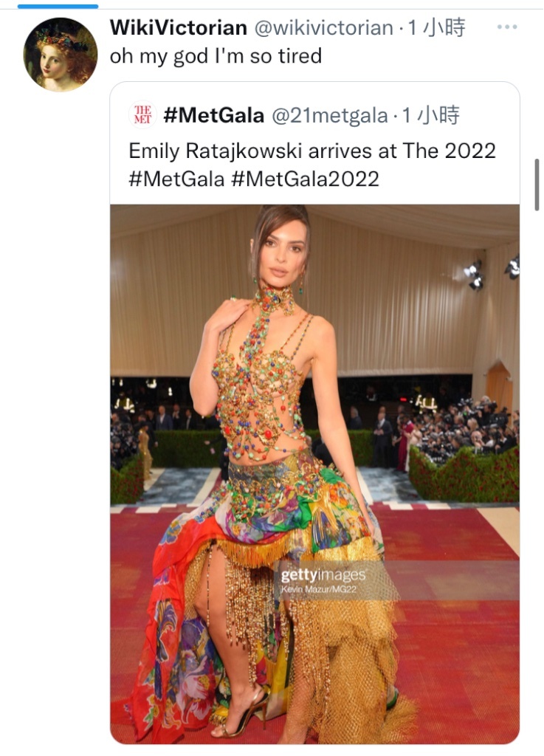The image size is (544, 756).
Task: Click the quoted tweet's 1 小時 time
Action: 430,115
